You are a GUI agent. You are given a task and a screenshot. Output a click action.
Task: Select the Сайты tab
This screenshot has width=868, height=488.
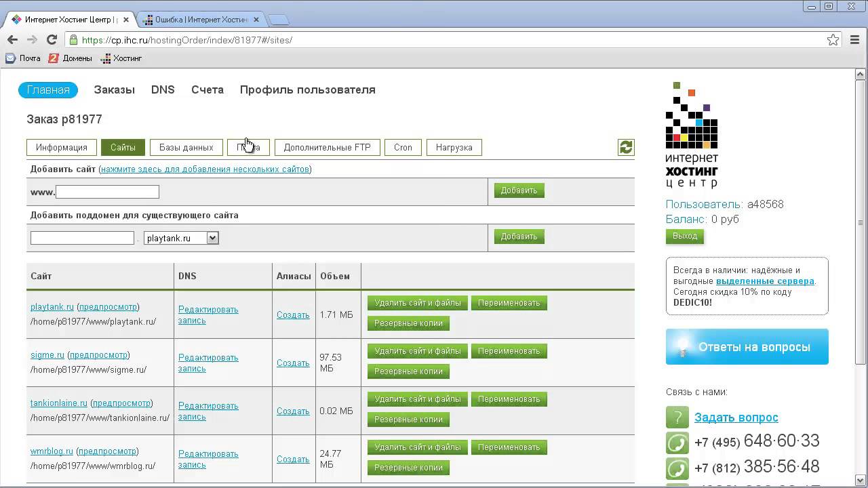(x=123, y=147)
